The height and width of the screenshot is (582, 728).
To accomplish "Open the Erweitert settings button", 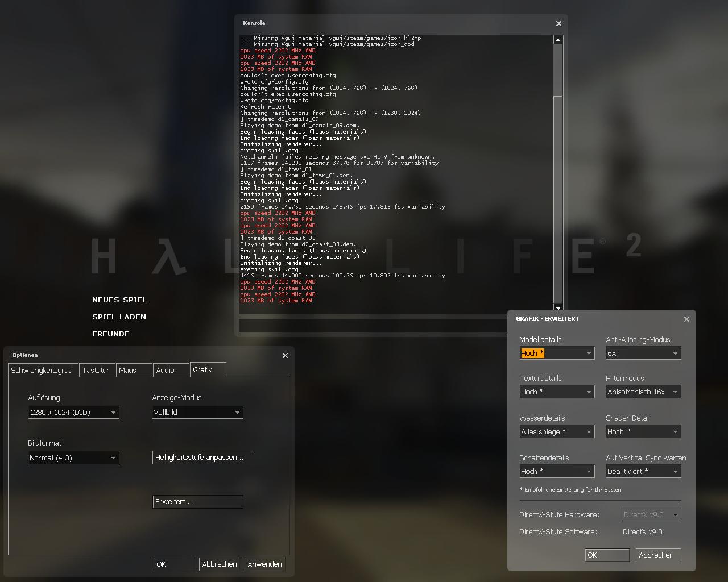I will [x=197, y=502].
